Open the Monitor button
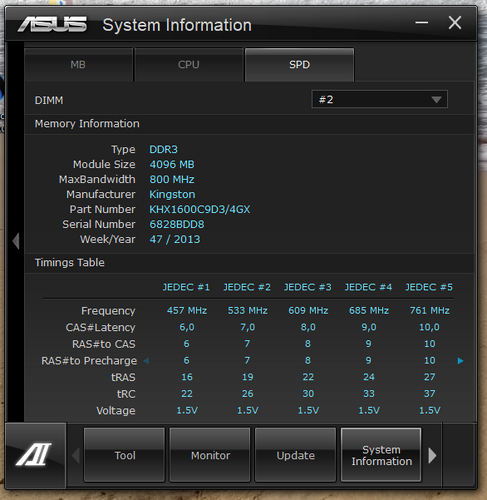This screenshot has height=500, width=487. 210,455
